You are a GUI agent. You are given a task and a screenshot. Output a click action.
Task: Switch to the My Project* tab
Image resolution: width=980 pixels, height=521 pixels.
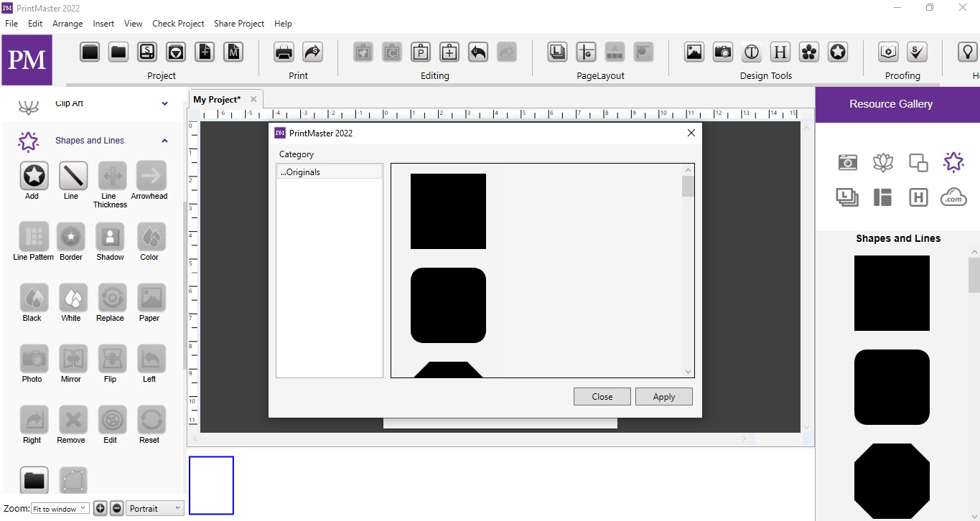217,99
